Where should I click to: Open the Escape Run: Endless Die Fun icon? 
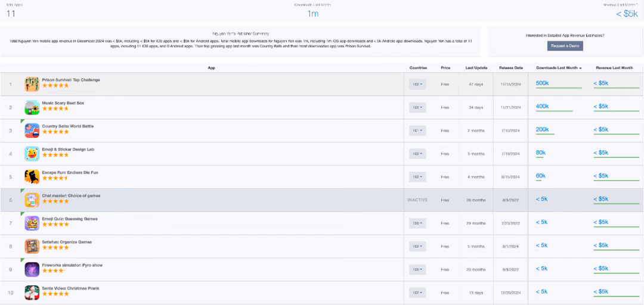[32, 177]
